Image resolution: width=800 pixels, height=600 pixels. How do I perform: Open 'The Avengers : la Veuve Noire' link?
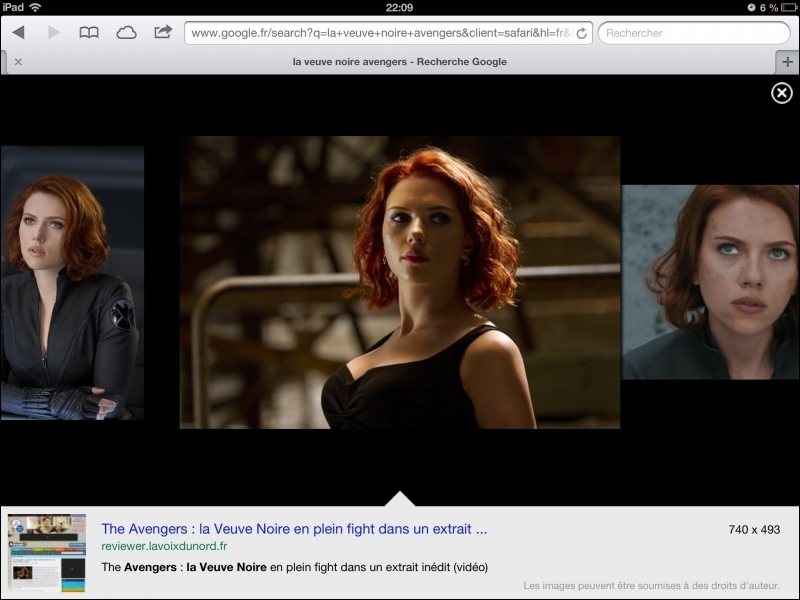click(294, 529)
